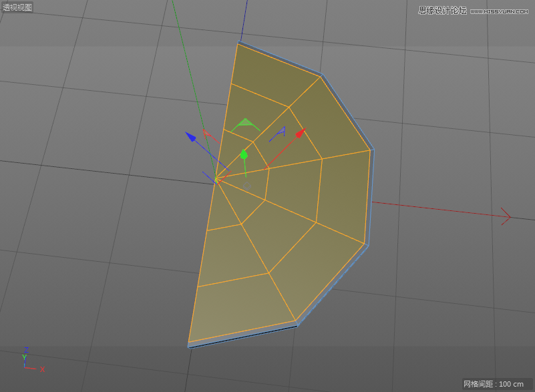Select the green Y-axis move handle
535x392 pixels.
[x=244, y=155]
